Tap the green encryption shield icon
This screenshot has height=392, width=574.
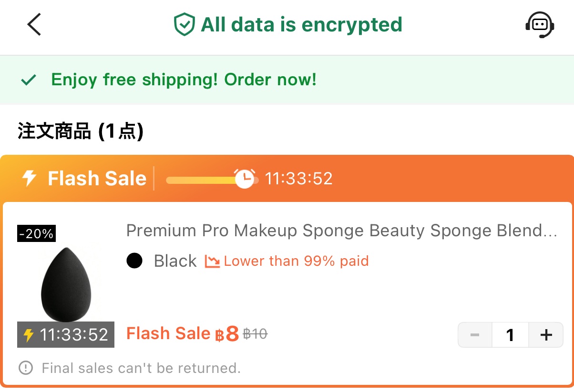coord(184,25)
